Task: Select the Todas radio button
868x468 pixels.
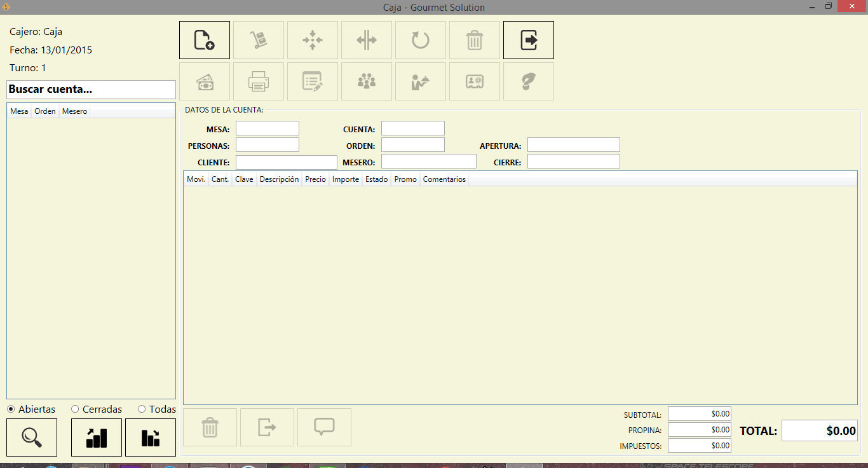Action: [x=142, y=410]
